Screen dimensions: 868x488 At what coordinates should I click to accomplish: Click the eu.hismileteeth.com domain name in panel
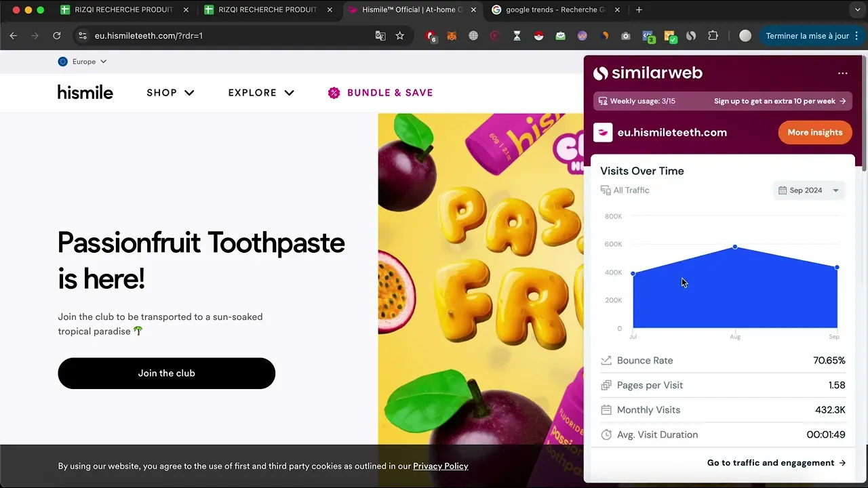click(672, 133)
